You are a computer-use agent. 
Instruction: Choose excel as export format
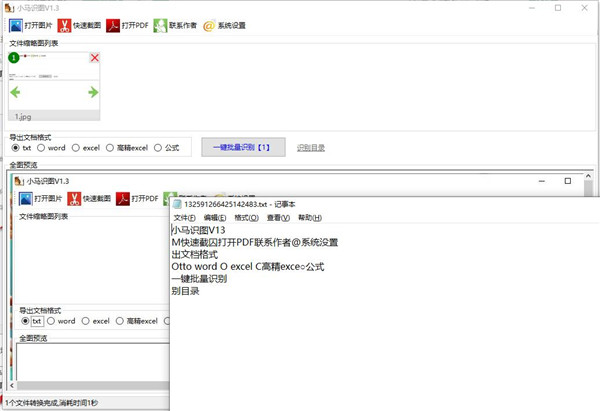(76, 148)
